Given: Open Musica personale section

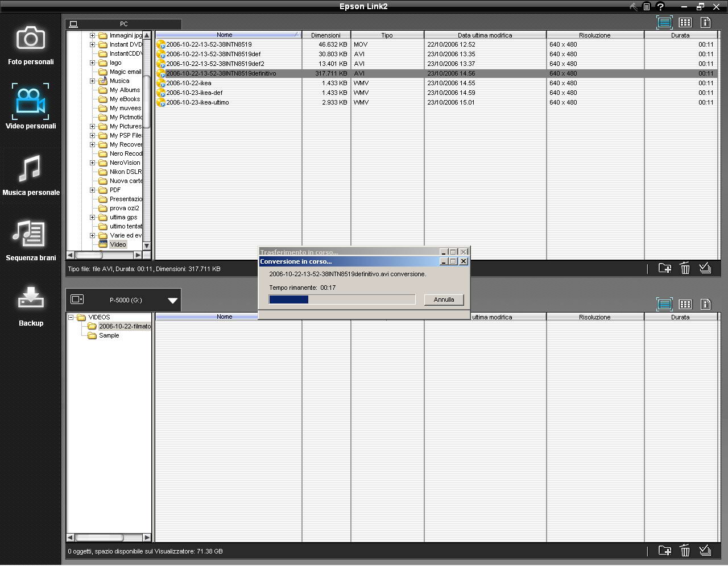Looking at the screenshot, I should coord(31,175).
